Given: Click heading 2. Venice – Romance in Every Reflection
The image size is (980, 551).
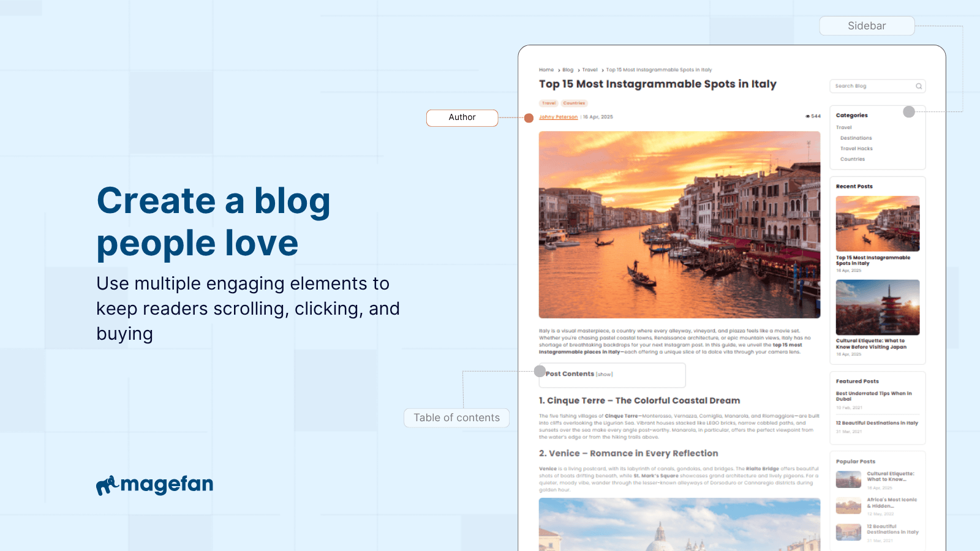Looking at the screenshot, I should pyautogui.click(x=628, y=453).
